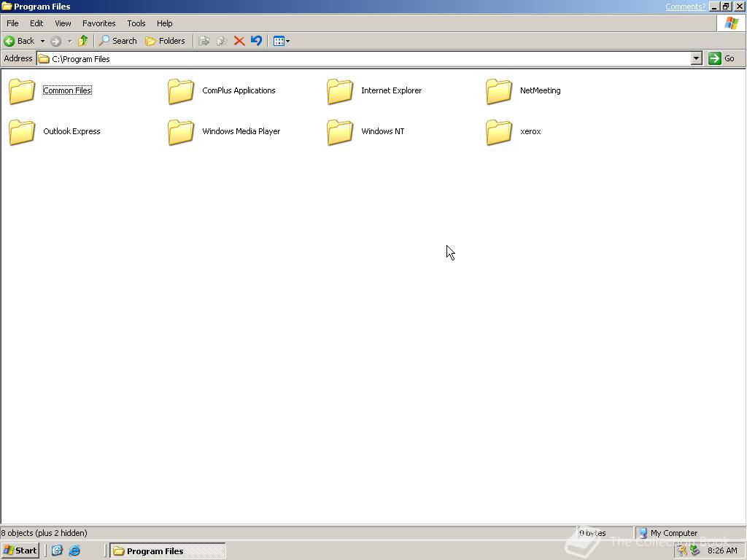Open the View menu

click(x=63, y=23)
